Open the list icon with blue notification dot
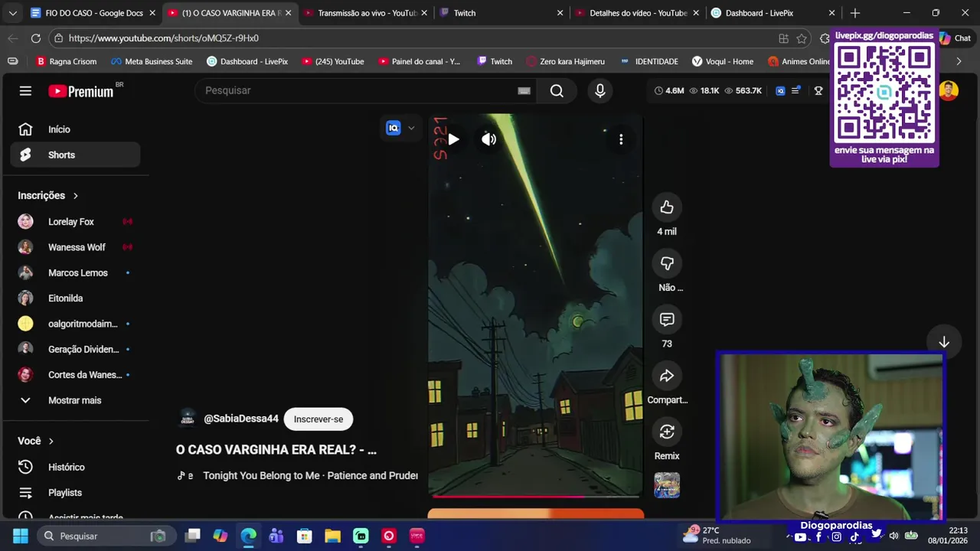980x551 pixels. (x=796, y=90)
